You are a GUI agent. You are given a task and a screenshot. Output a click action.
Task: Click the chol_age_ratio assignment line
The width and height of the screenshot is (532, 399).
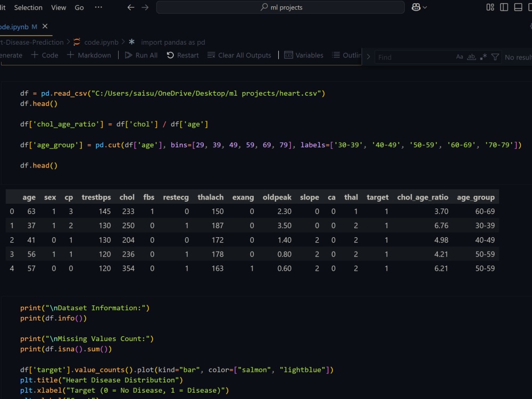click(114, 124)
